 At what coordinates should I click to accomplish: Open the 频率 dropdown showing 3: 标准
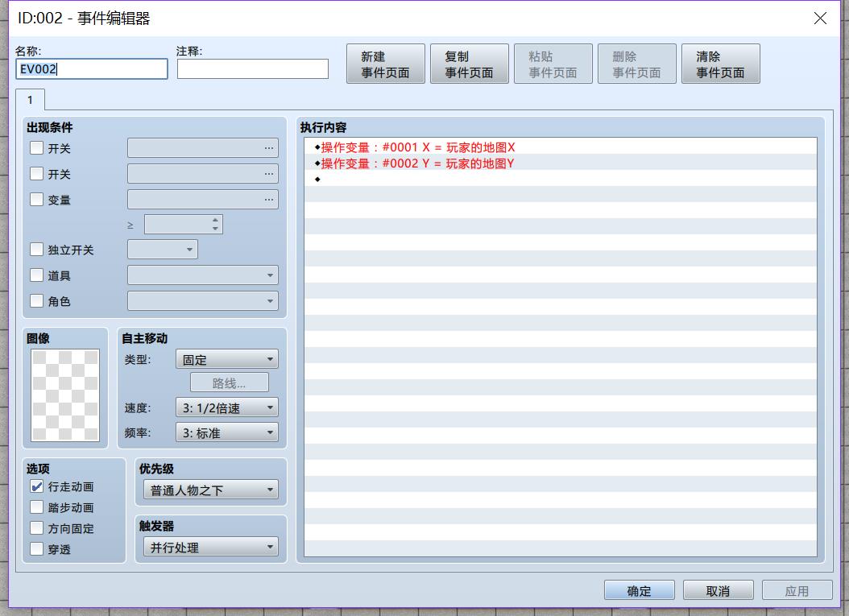click(227, 433)
